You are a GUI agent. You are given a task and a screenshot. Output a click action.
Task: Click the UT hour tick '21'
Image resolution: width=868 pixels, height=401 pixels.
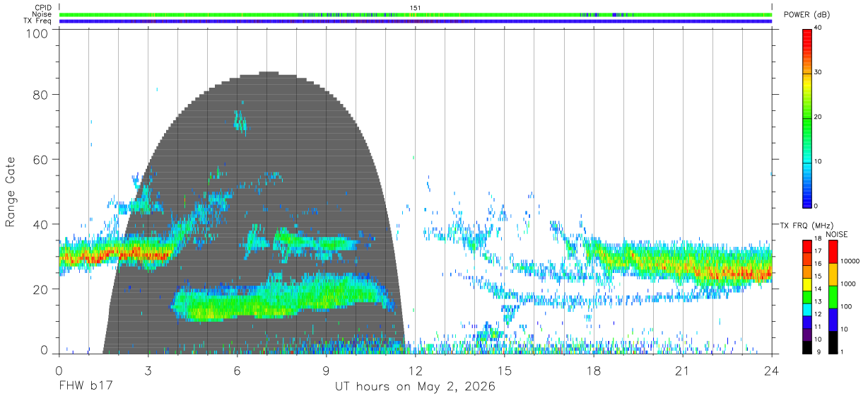(683, 371)
